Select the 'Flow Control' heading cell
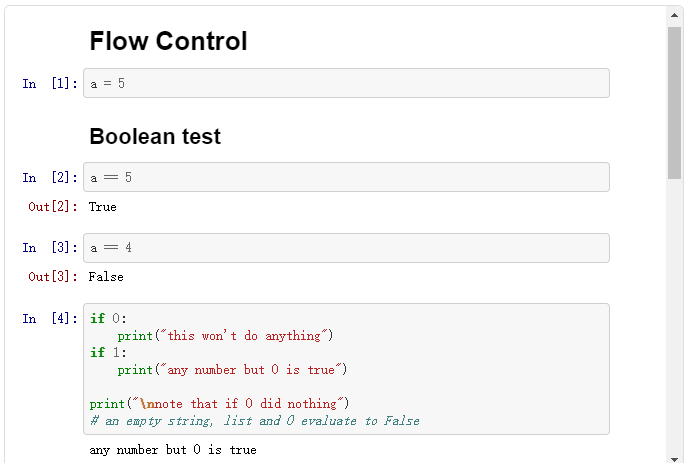 (168, 41)
